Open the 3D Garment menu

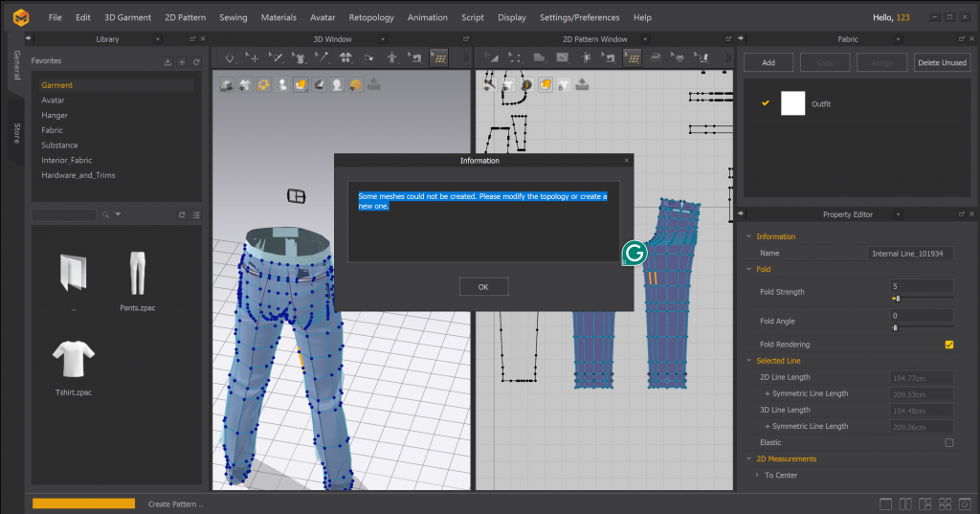(x=127, y=17)
